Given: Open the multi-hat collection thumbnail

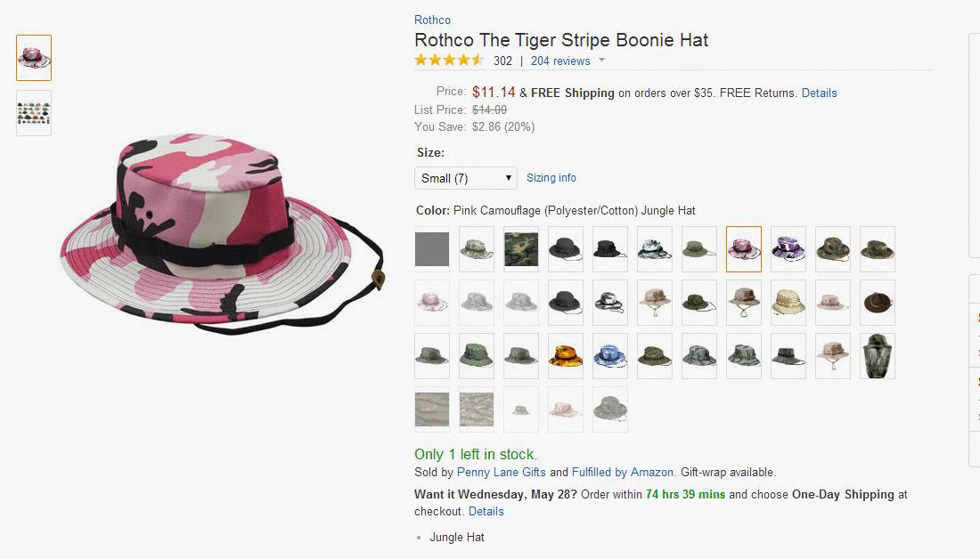Looking at the screenshot, I should [x=34, y=113].
